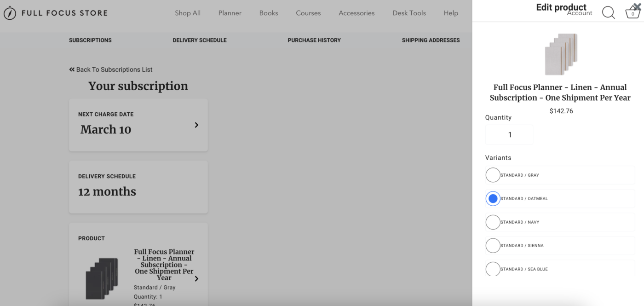Click the March 10 charge date text
Viewport: 644px width, 306px height.
click(x=106, y=130)
